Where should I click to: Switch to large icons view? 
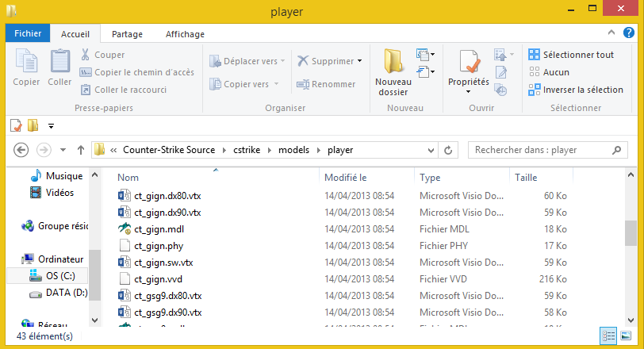click(x=626, y=336)
